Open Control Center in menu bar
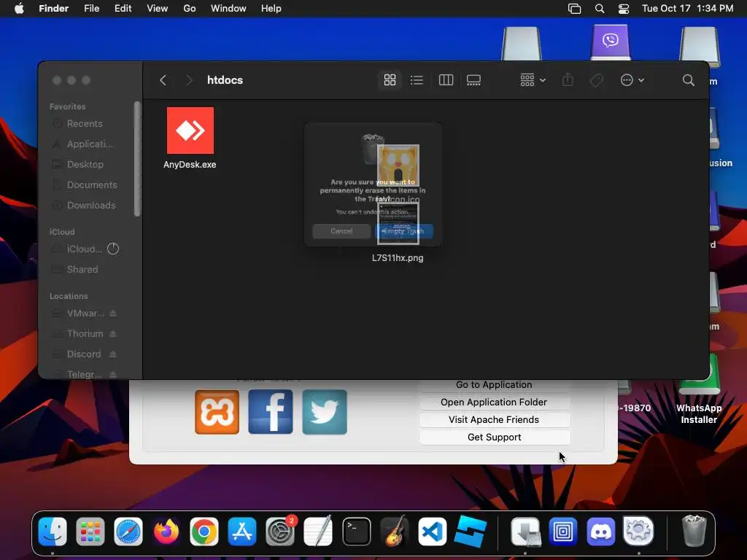 (x=624, y=9)
